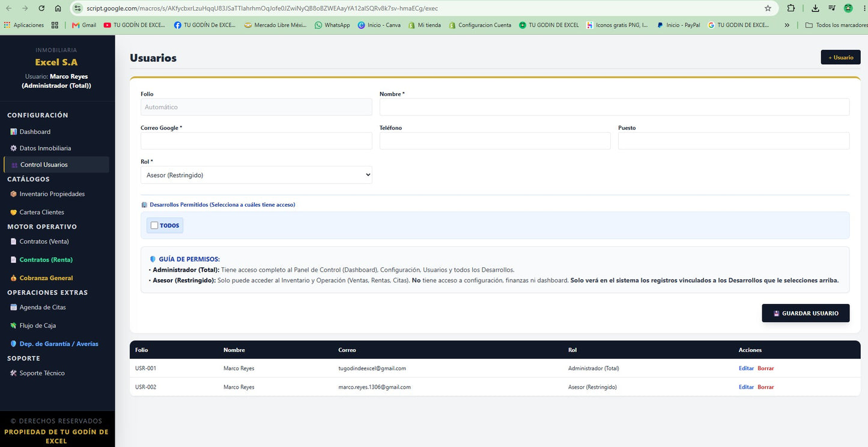Open browser downloads icon
Image resolution: width=868 pixels, height=447 pixels.
pyautogui.click(x=815, y=8)
